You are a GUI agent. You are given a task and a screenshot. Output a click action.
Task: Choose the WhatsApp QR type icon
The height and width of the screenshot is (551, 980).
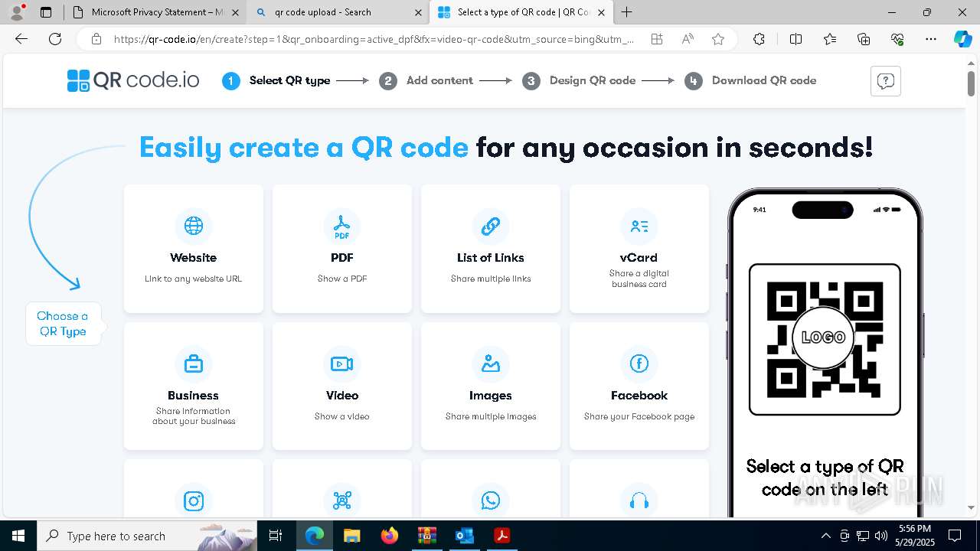pos(491,500)
